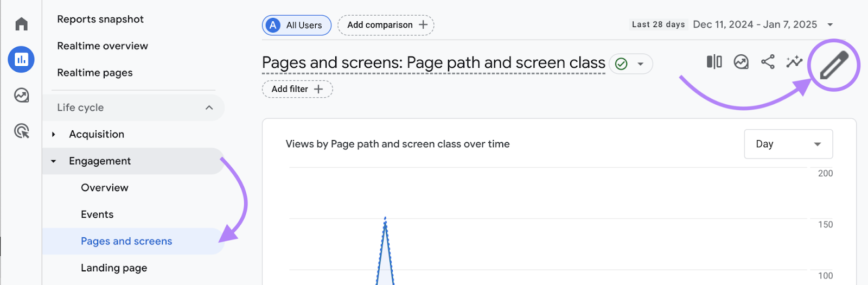
Task: Open Reports snapshot
Action: tap(100, 20)
